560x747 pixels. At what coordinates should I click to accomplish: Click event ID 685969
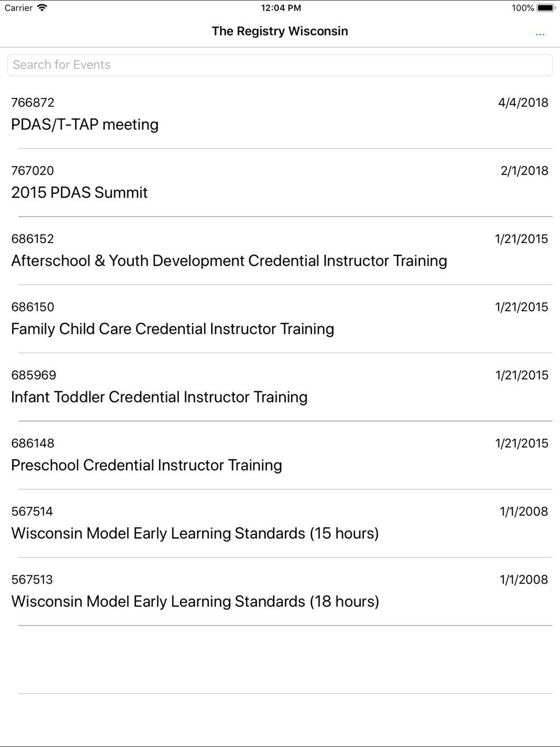tap(34, 375)
